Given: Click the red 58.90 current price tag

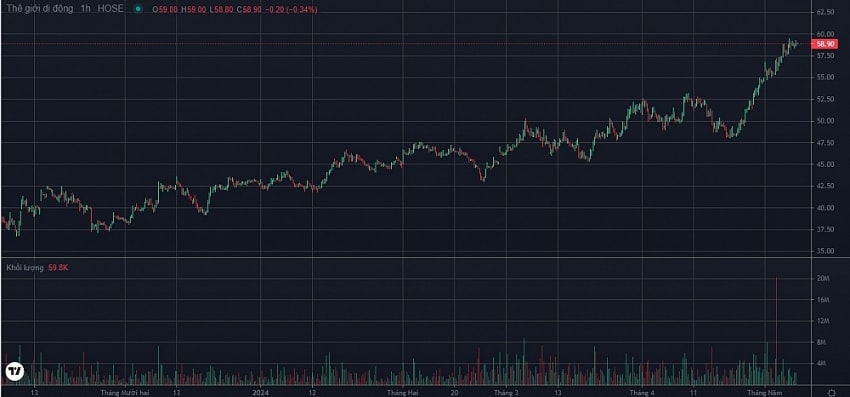Looking at the screenshot, I should point(823,44).
